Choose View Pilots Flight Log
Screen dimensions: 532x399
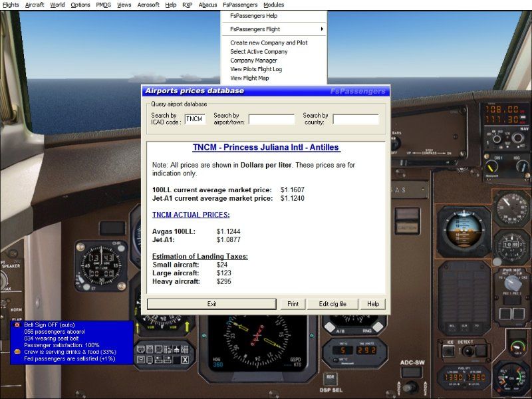coord(274,69)
